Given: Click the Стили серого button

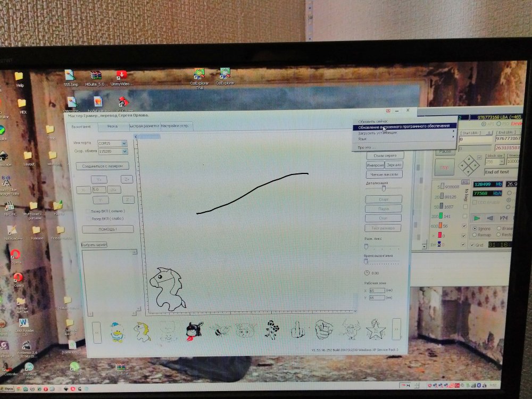Looking at the screenshot, I should coord(385,156).
